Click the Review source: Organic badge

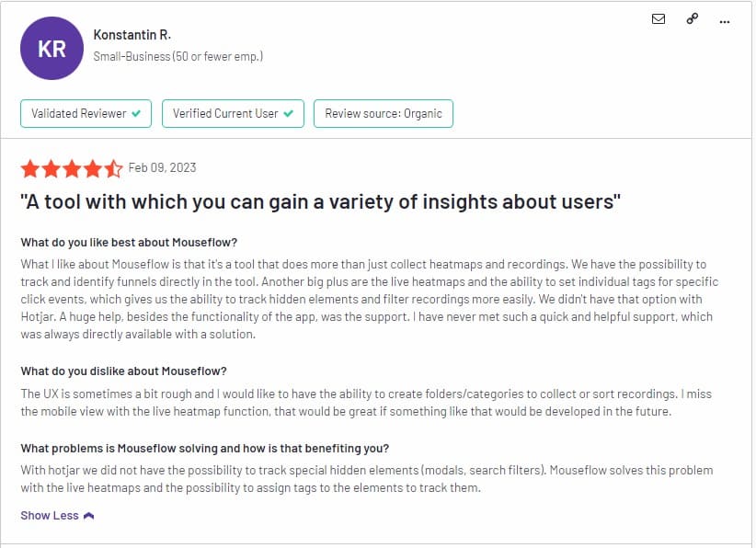384,114
